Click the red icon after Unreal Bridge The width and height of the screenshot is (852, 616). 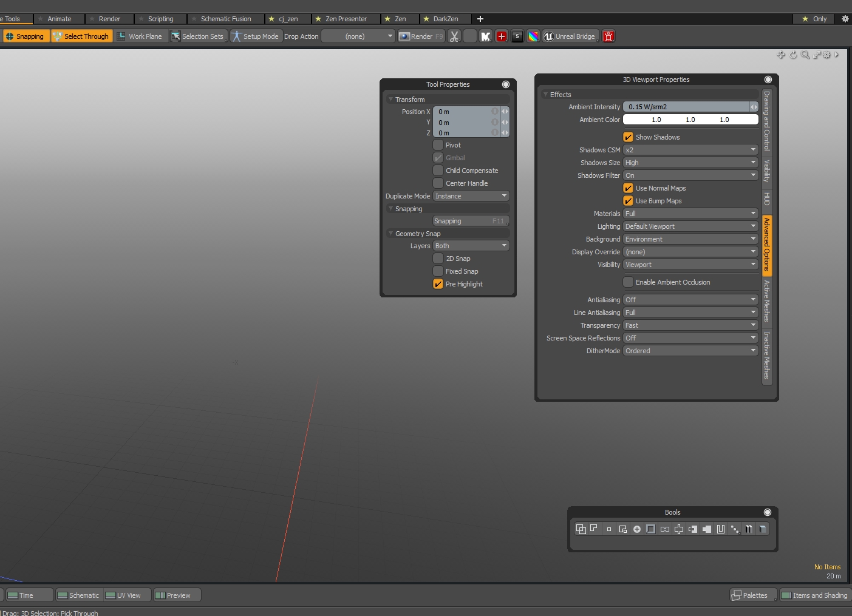[x=608, y=36]
